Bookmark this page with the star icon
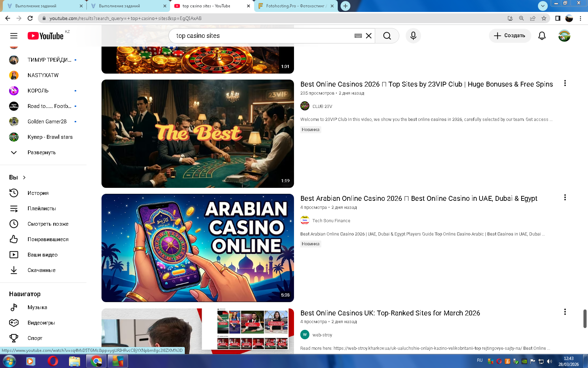 tap(544, 18)
